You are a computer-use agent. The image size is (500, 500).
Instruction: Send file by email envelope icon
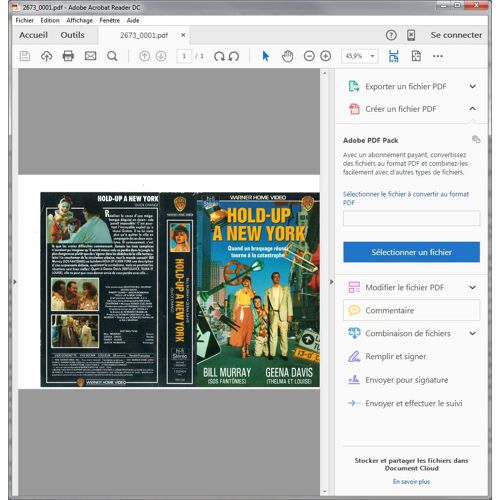90,56
